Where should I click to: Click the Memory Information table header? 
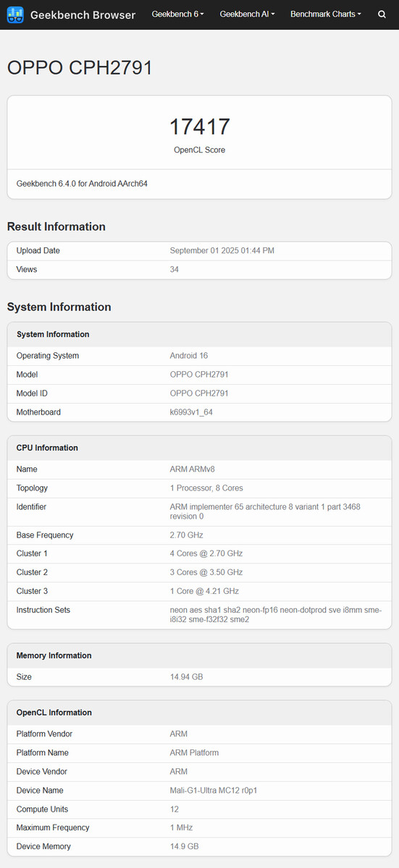199,655
